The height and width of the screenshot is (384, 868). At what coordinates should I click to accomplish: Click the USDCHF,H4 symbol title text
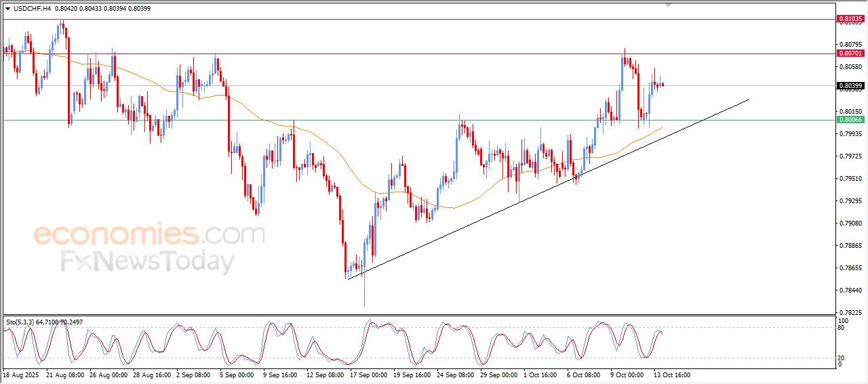point(32,8)
